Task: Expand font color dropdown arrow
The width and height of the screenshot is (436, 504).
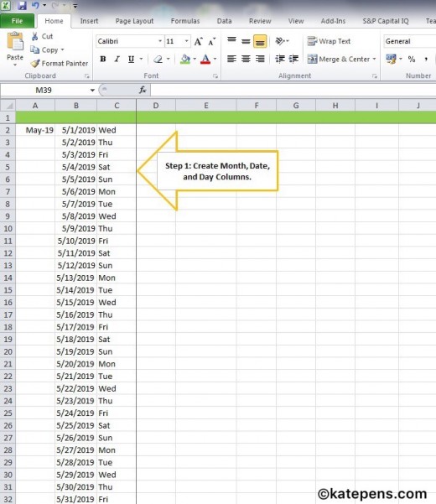Action: point(215,60)
